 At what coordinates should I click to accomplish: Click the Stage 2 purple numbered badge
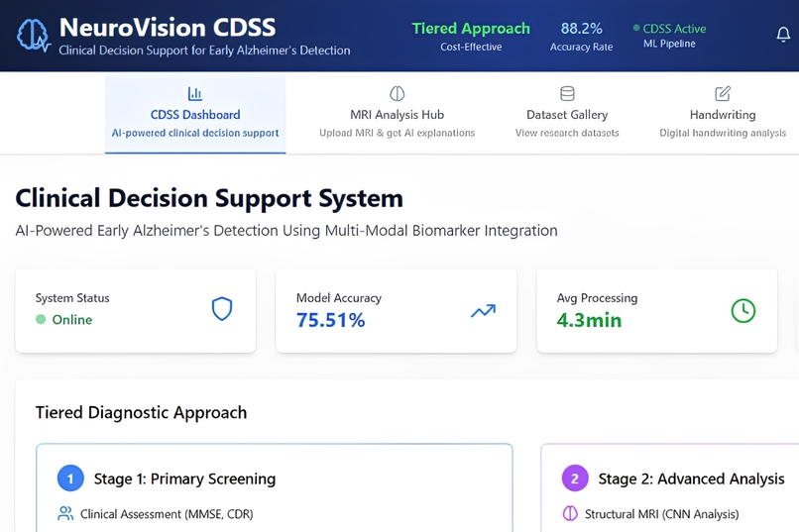point(575,479)
